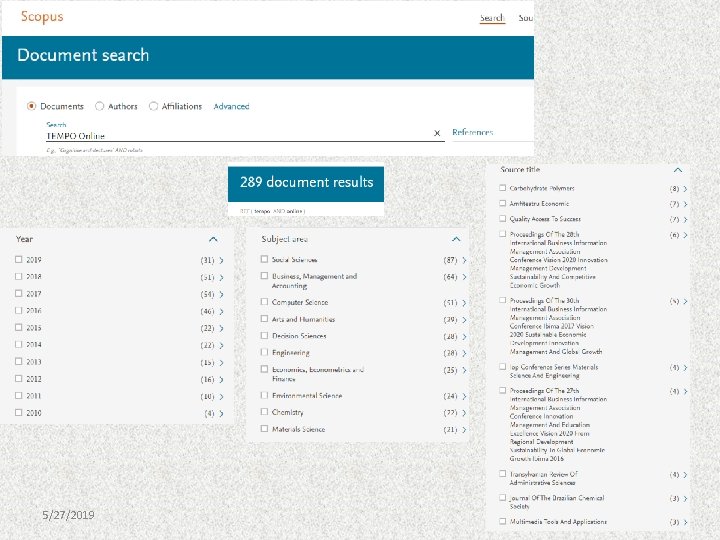Screen dimensions: 720x540
Task: Select the Documents radio button
Action: (x=31, y=106)
